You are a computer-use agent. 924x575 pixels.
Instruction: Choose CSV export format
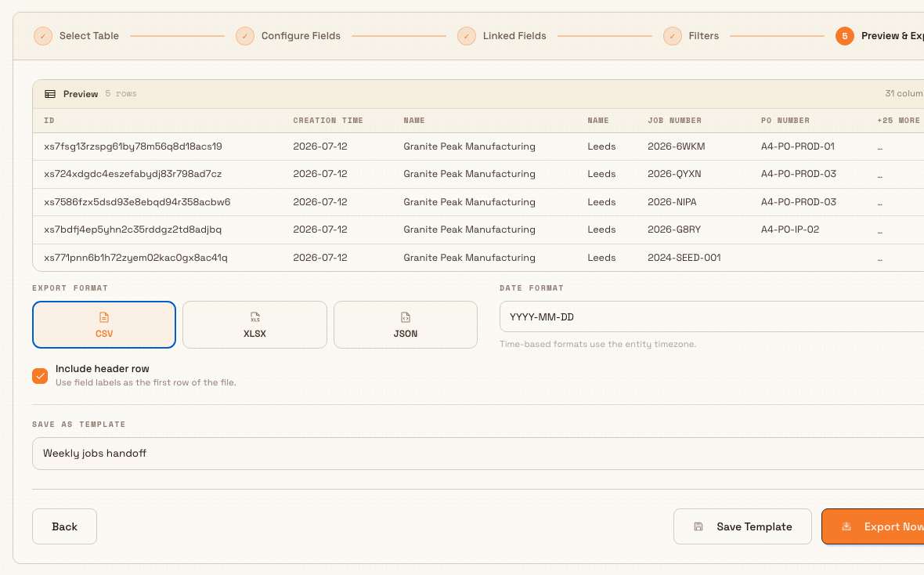tap(104, 325)
